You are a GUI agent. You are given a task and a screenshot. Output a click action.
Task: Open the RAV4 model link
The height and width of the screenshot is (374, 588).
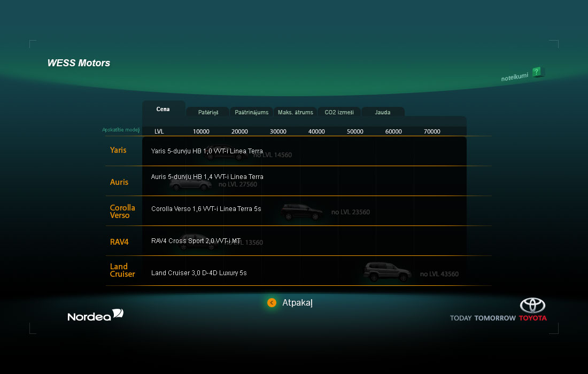click(119, 242)
